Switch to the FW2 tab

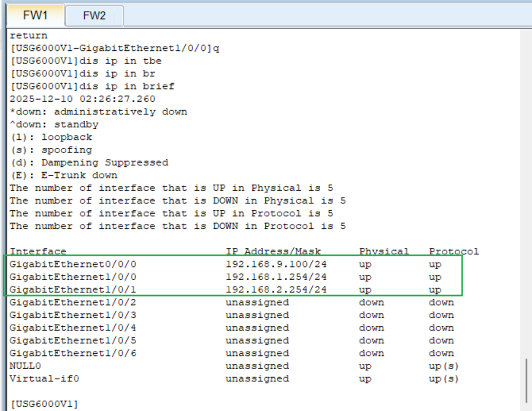click(94, 15)
